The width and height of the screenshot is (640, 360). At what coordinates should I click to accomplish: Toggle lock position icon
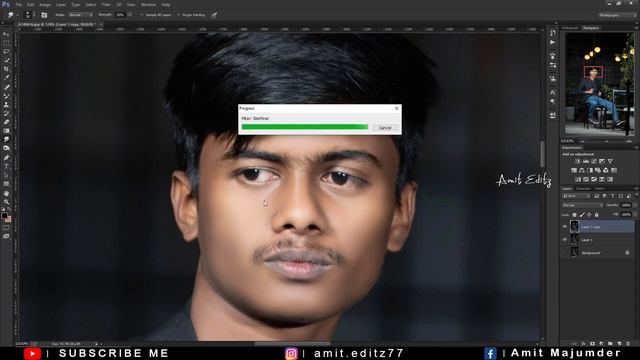tap(589, 215)
